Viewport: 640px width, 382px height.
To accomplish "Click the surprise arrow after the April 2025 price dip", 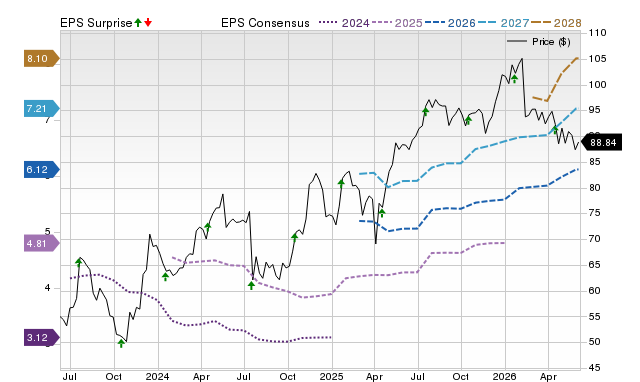I will [382, 213].
